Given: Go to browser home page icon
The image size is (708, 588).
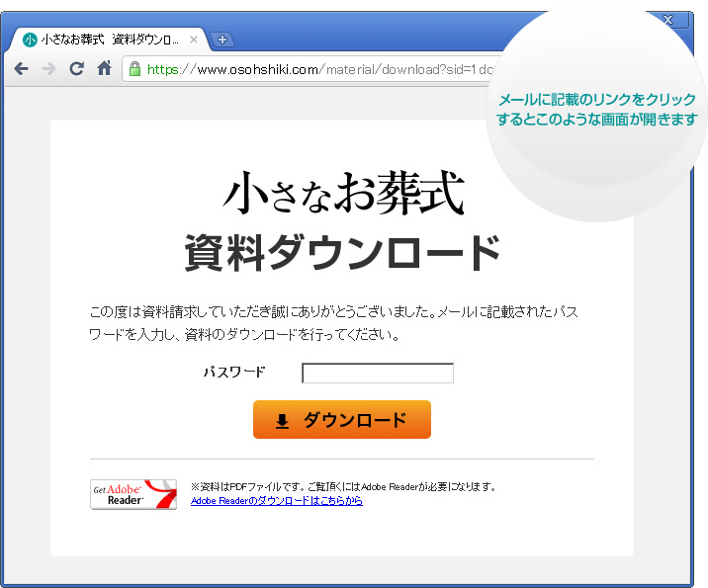Looking at the screenshot, I should tap(104, 68).
